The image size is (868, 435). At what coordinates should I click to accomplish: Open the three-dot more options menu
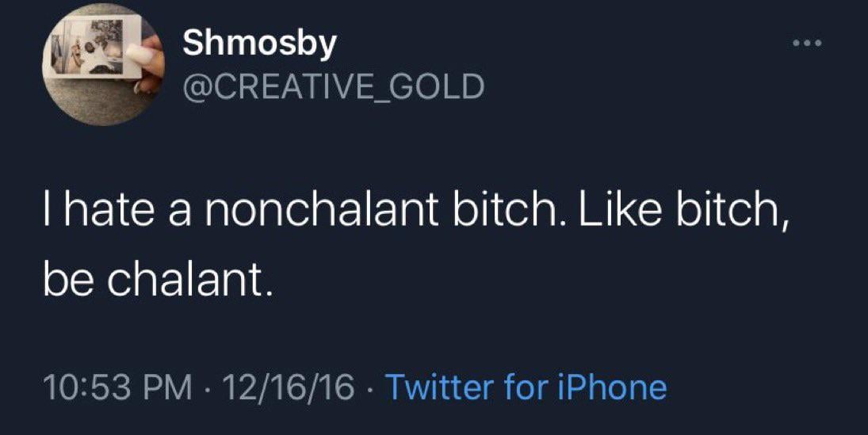pos(809,44)
